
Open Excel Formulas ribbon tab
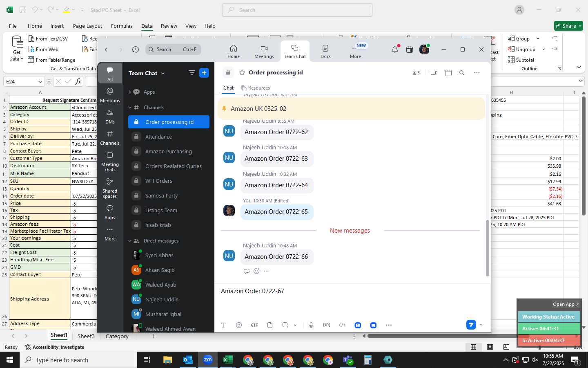[122, 26]
